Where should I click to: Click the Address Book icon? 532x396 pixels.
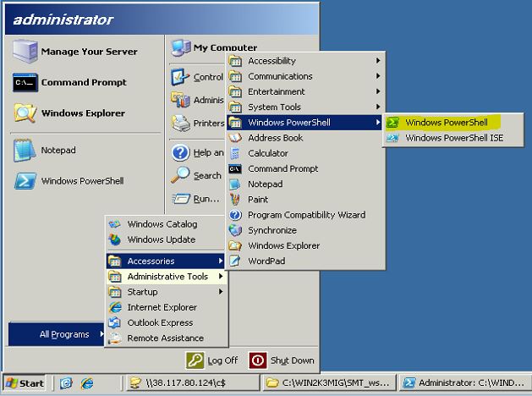tap(235, 138)
